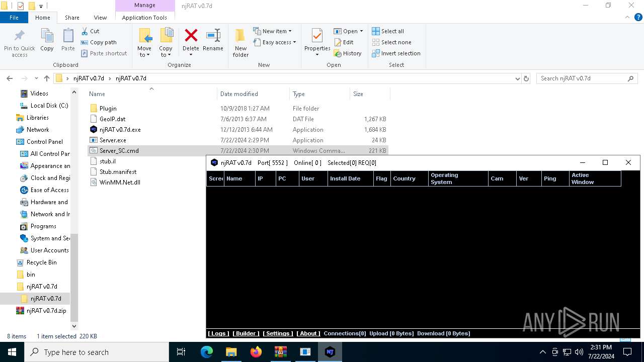Click the Windows Start button

pyautogui.click(x=12, y=352)
